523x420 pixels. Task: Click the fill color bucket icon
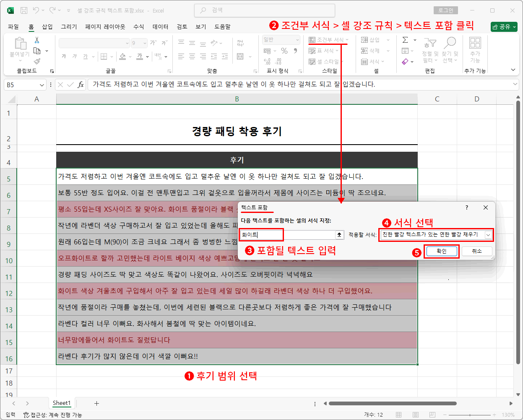point(122,56)
